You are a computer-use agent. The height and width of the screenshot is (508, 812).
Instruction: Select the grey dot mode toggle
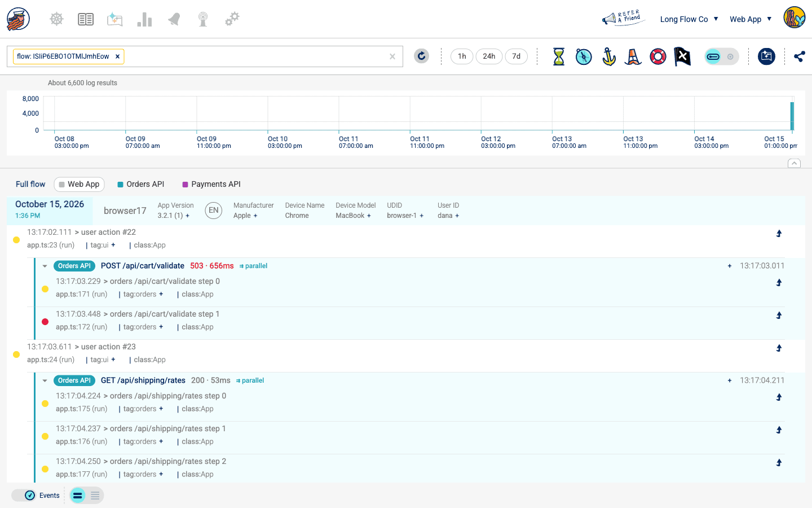tap(730, 56)
